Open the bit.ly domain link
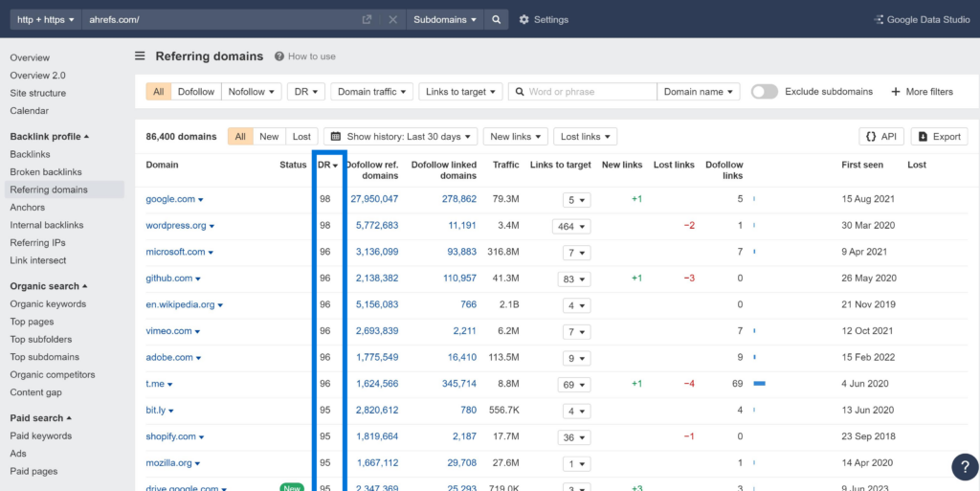The width and height of the screenshot is (980, 491). tap(156, 411)
